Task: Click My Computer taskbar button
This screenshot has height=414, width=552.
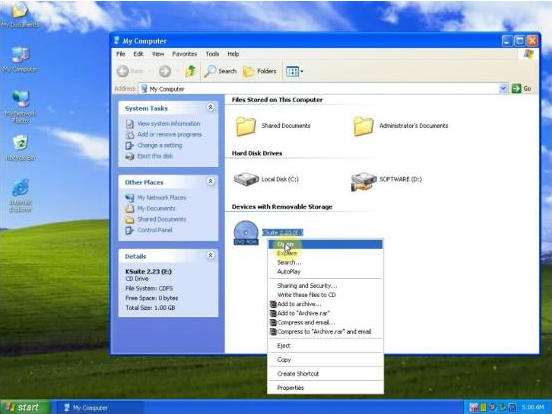Action: pos(100,407)
